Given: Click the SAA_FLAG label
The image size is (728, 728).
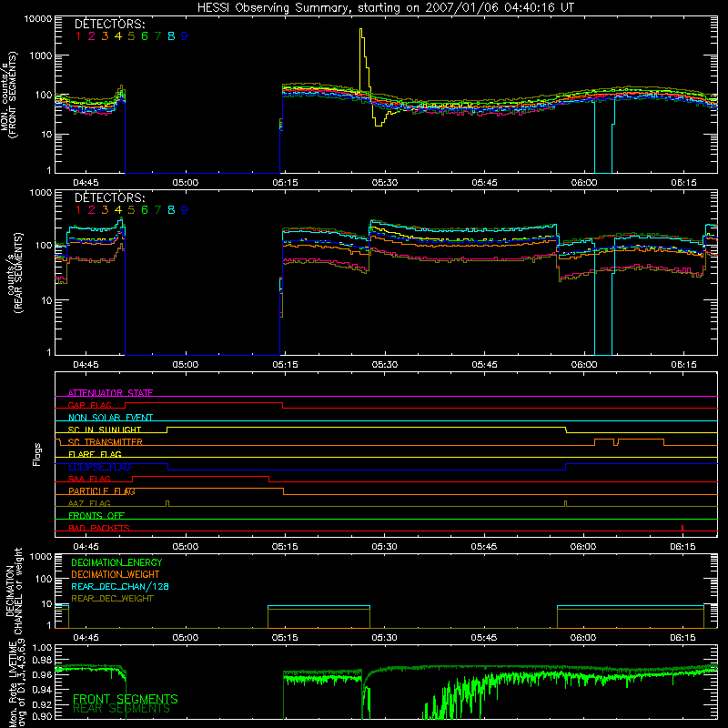Looking at the screenshot, I should 89,479.
